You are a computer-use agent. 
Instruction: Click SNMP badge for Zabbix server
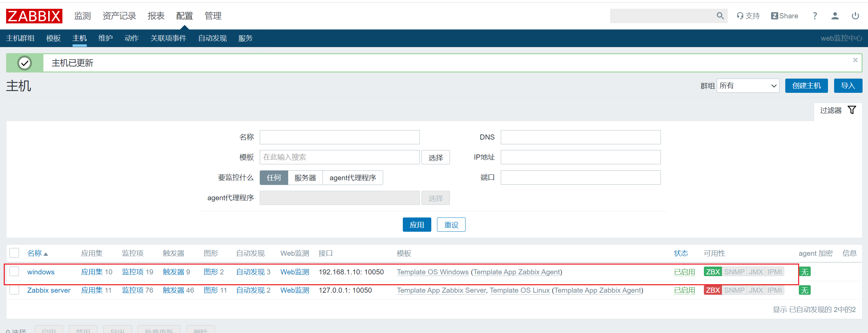[x=734, y=290]
